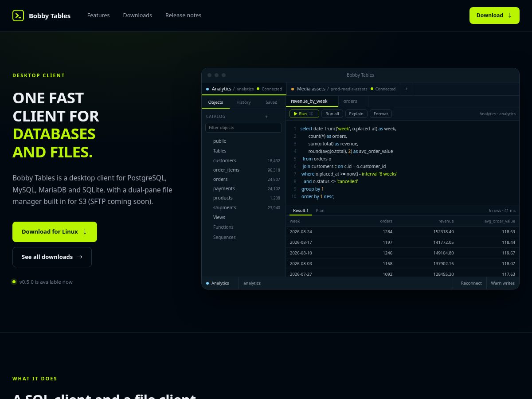Switch to the Analytics connection tab

tap(244, 89)
